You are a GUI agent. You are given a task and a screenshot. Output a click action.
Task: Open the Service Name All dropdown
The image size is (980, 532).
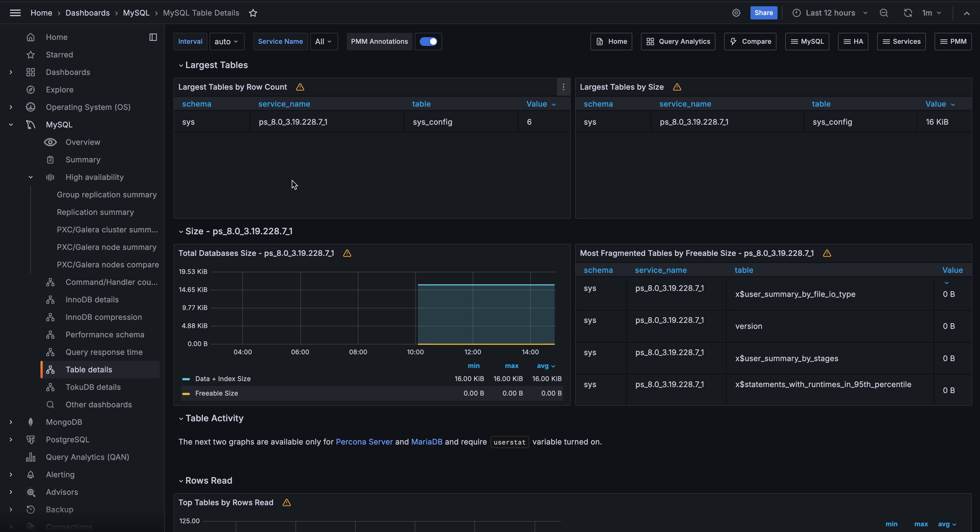pyautogui.click(x=323, y=42)
